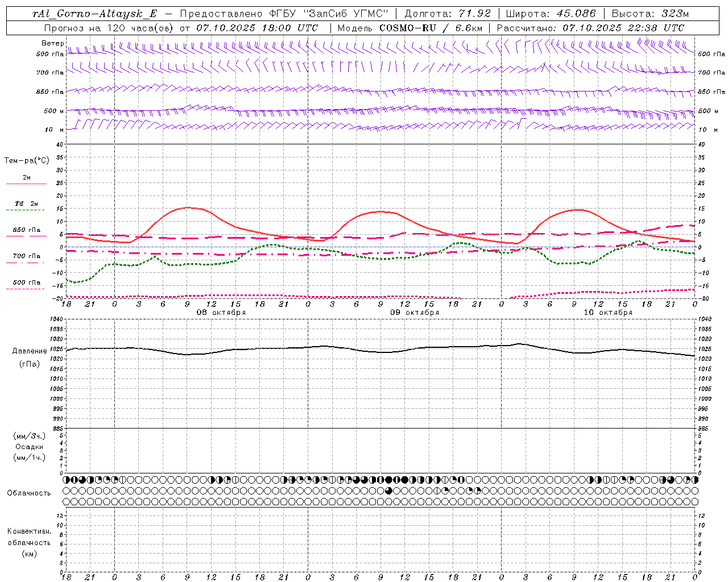Viewport: 728px width, 582px height.
Task: Click the 08 октября date label
Action: tap(221, 313)
